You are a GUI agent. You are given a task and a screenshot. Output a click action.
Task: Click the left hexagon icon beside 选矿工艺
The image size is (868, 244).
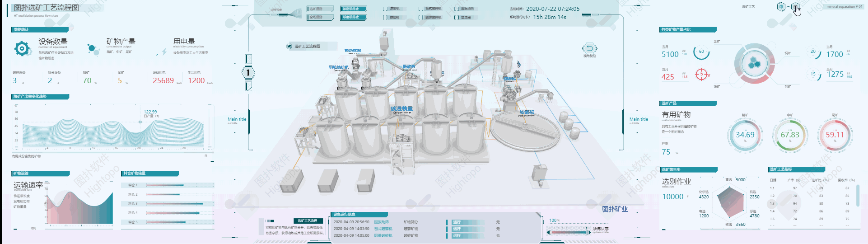tap(781, 7)
